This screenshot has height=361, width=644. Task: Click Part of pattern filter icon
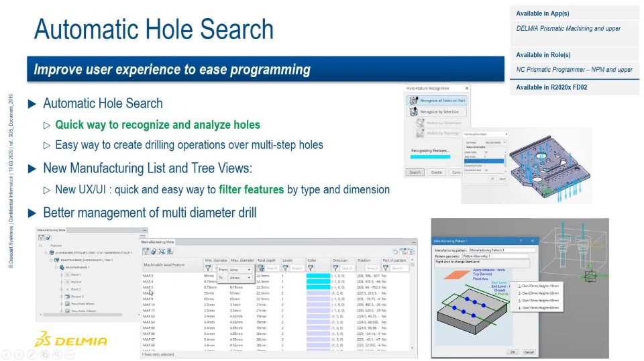point(386,268)
